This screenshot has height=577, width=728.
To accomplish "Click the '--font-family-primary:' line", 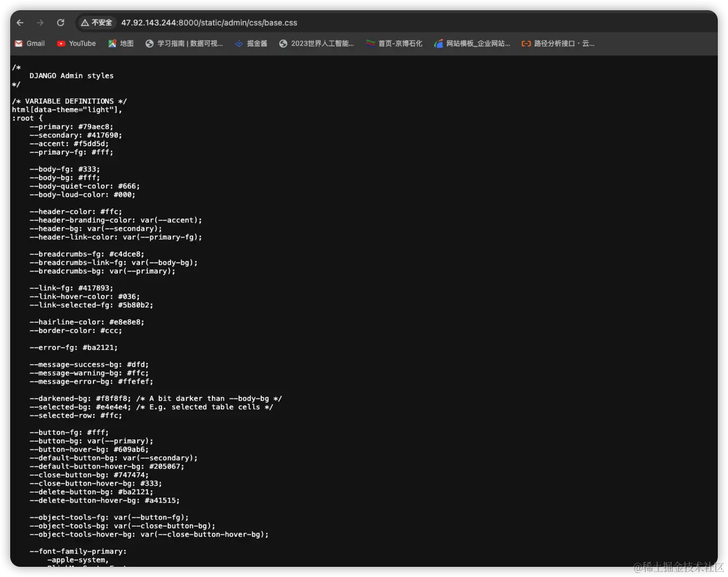I will coord(78,552).
